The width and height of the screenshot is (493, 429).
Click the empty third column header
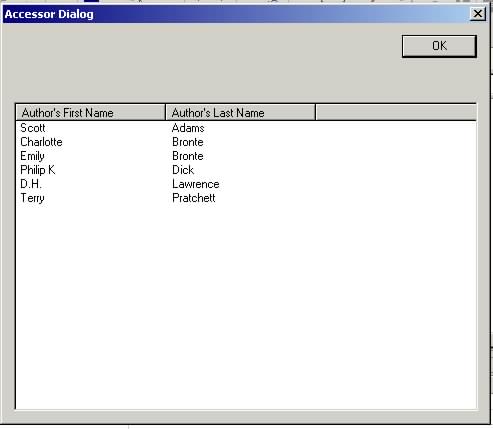(x=396, y=112)
